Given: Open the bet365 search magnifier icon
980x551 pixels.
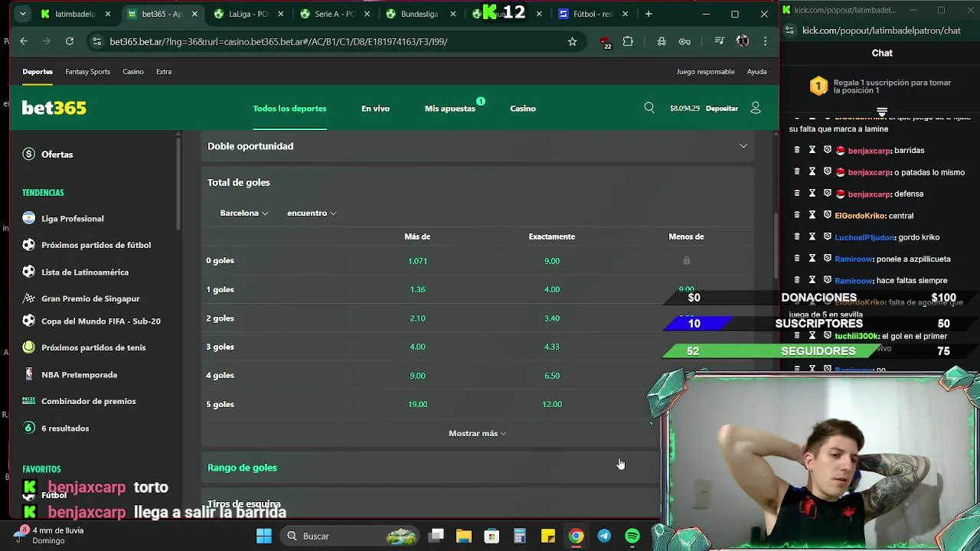Looking at the screenshot, I should tap(649, 108).
